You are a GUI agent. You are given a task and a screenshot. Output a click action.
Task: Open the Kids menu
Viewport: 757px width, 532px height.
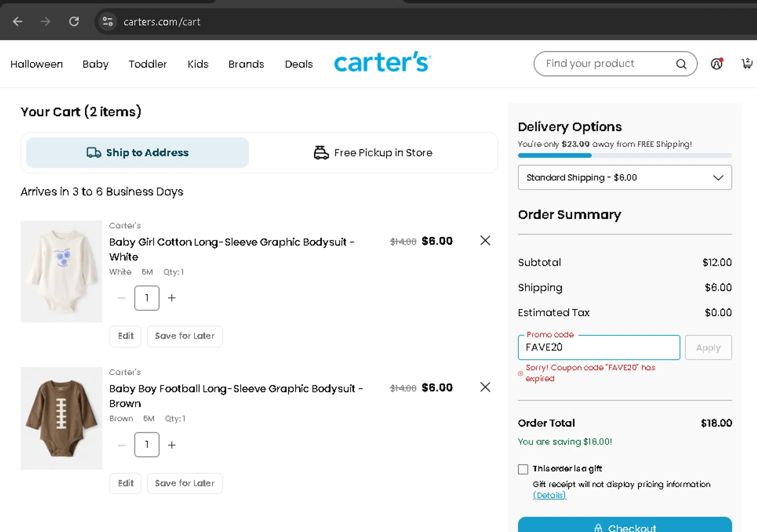coord(198,64)
